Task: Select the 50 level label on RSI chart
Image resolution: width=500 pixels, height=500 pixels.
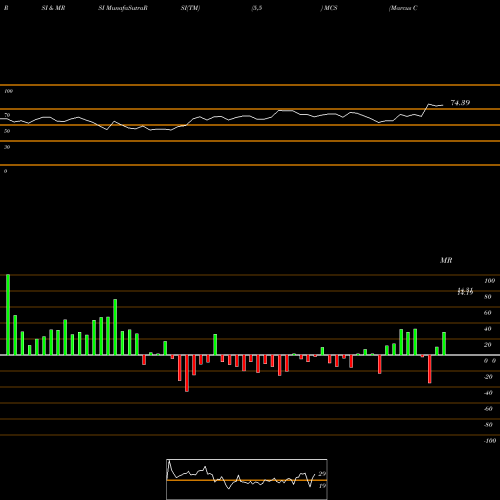Action: 7,131
